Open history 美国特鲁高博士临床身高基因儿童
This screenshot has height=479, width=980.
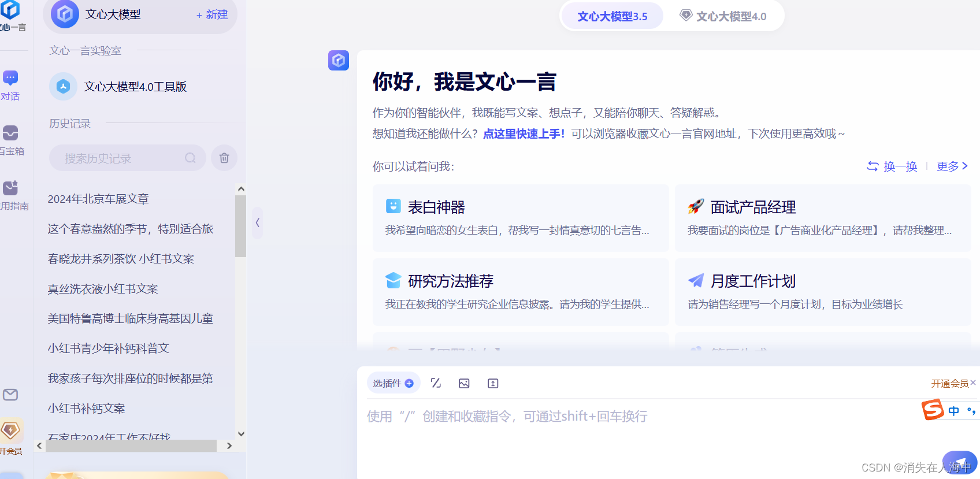[x=131, y=318]
